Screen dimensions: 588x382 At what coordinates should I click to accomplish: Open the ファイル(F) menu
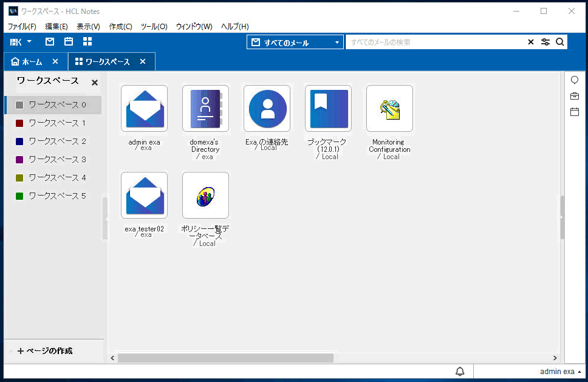22,27
